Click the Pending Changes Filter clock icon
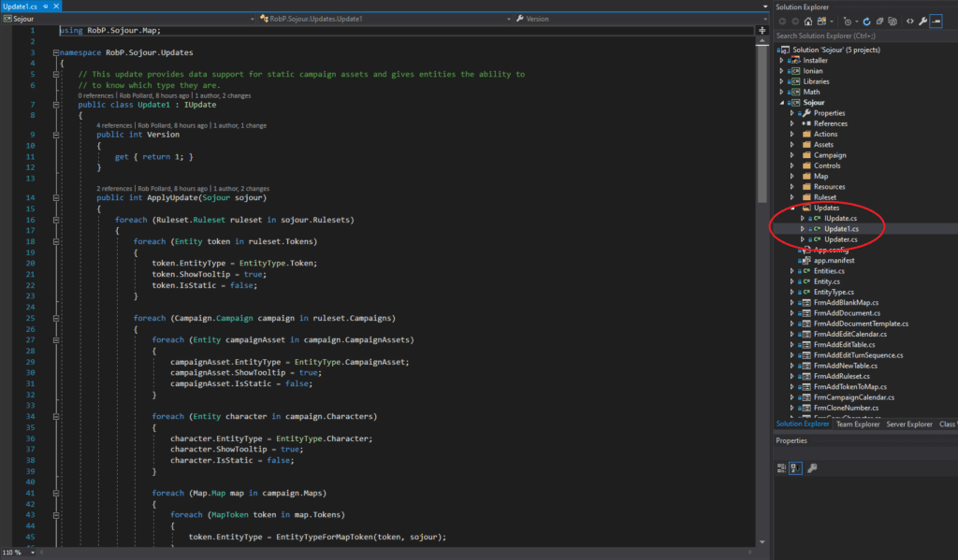 pyautogui.click(x=847, y=21)
